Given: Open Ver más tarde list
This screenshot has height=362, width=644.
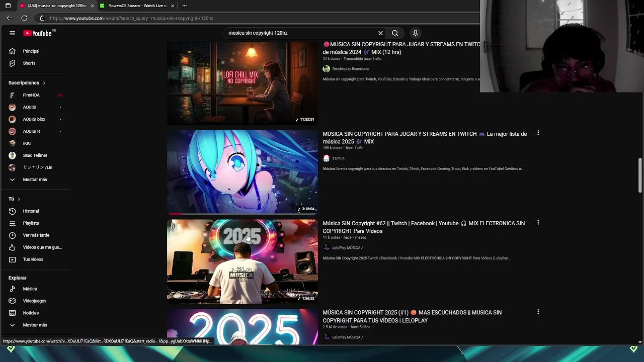Looking at the screenshot, I should pyautogui.click(x=35, y=235).
